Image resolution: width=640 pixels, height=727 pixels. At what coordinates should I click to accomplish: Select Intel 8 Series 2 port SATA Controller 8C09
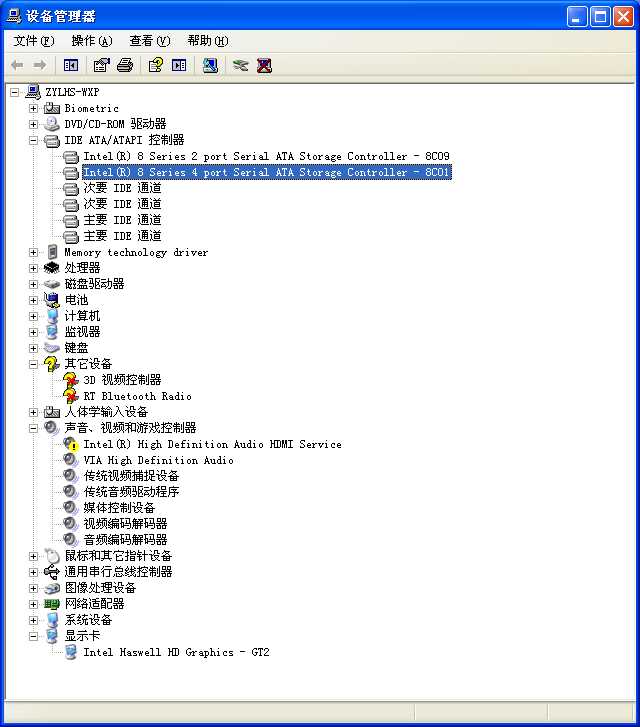coord(266,156)
